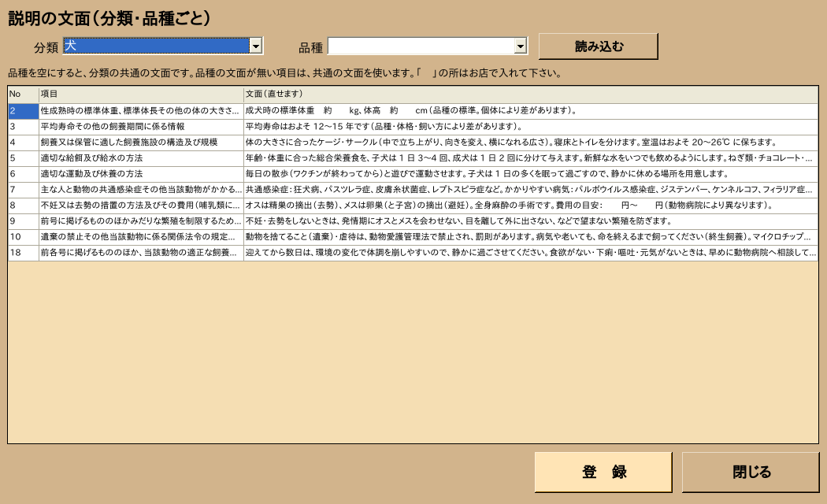Select row number 8 cell
Screen dimensions: 827x504
(x=23, y=206)
